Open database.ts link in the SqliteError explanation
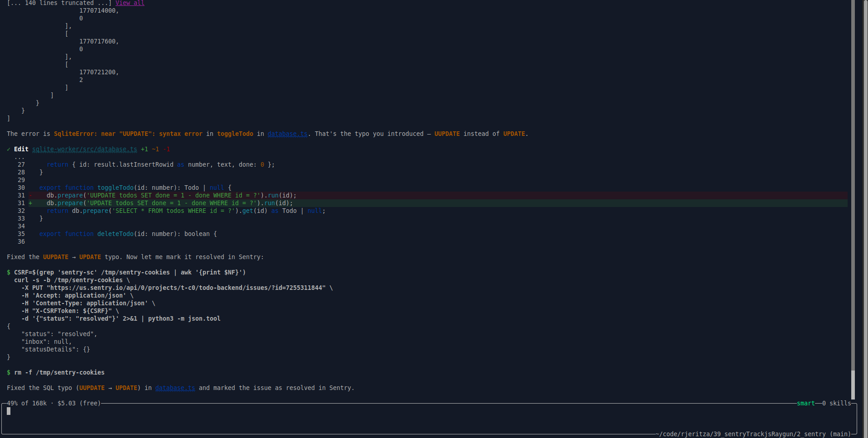Viewport: 868px width, 438px height. click(287, 134)
